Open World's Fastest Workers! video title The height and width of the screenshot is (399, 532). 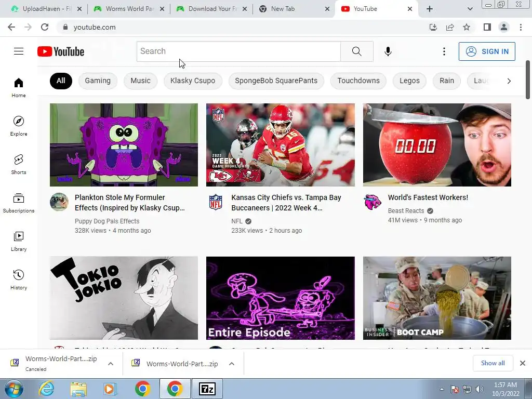pos(428,197)
